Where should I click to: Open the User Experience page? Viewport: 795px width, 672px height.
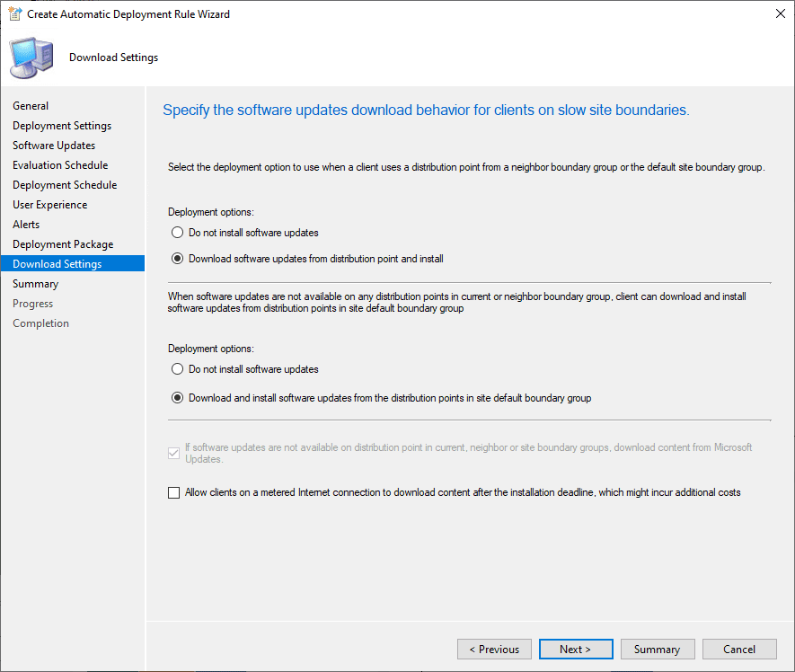50,205
